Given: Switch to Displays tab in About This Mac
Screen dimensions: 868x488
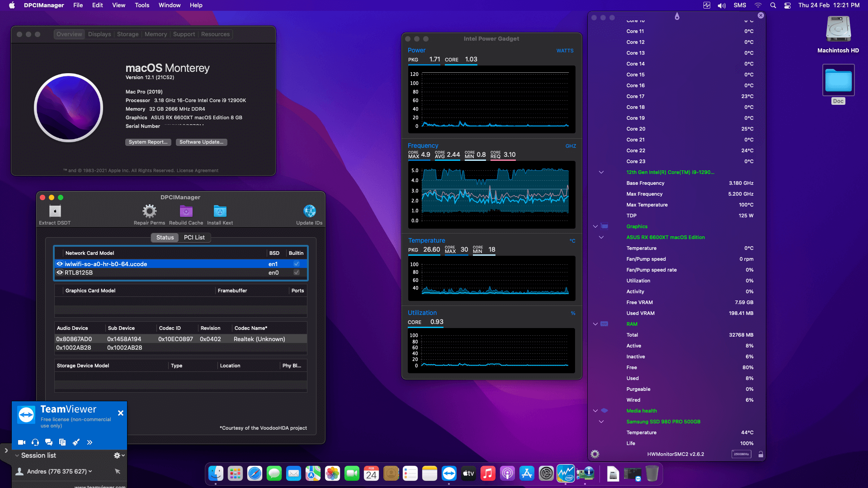Looking at the screenshot, I should tap(99, 34).
